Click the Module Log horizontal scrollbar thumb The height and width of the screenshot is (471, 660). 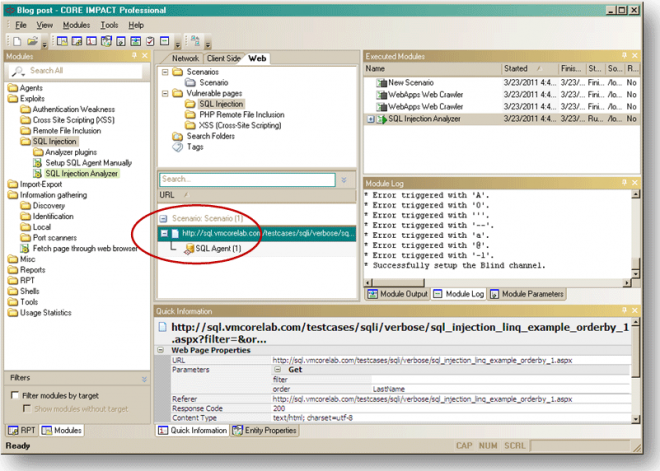pyautogui.click(x=398, y=282)
